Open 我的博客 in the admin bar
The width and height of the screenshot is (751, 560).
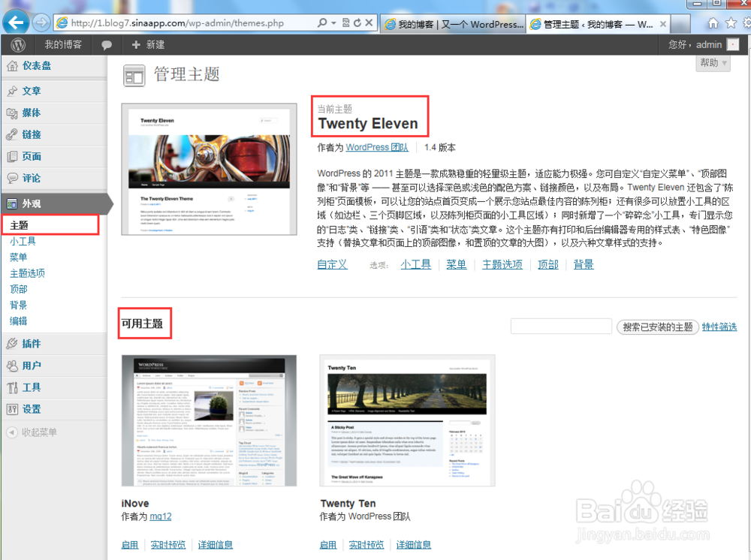click(x=63, y=44)
